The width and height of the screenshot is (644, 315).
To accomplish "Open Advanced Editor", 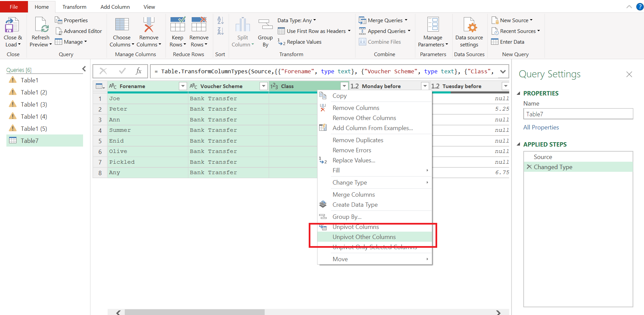I will (x=79, y=31).
